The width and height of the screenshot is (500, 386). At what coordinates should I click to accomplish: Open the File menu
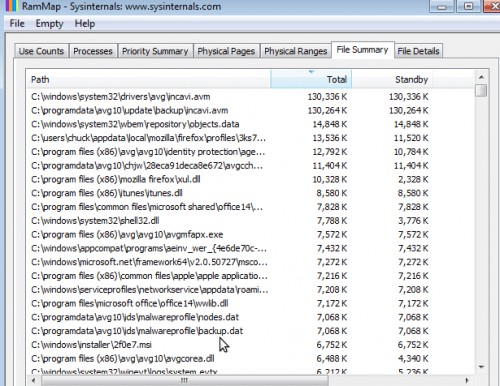[17, 24]
